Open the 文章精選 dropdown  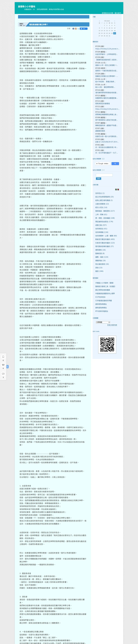pyautogui.click(x=103, y=322)
